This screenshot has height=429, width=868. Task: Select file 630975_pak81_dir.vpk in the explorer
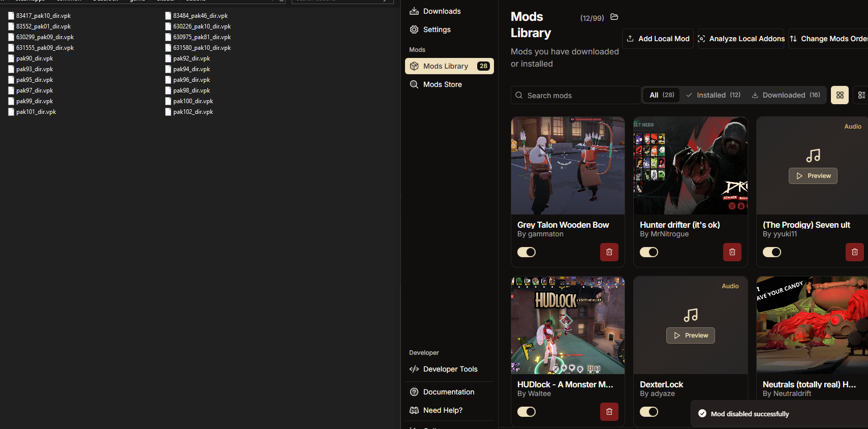198,37
